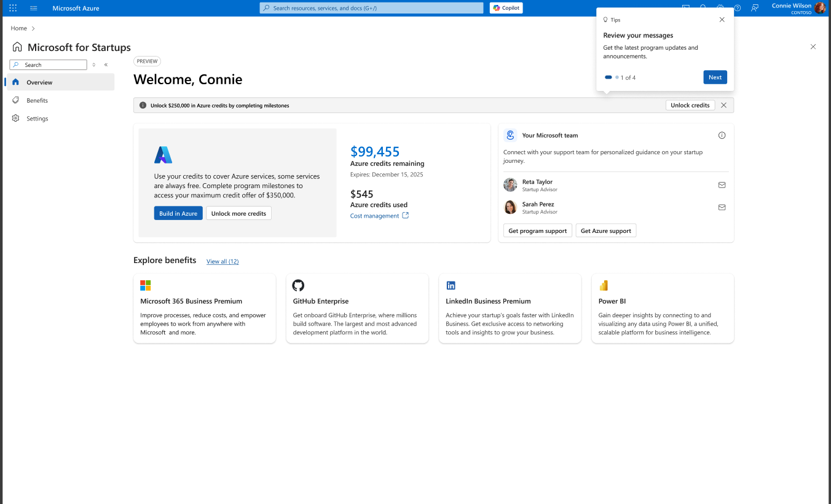Screen dimensions: 831x504
Task: Click the Benefits tag icon in sidebar
Action: point(15,100)
